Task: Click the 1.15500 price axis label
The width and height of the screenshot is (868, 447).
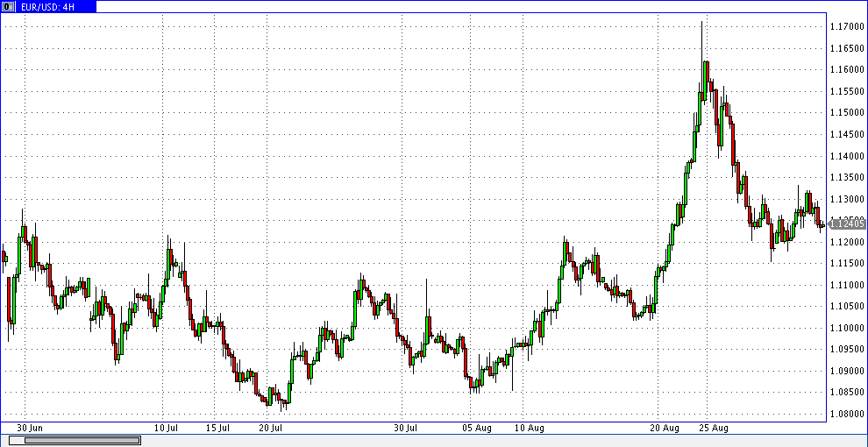Action: pyautogui.click(x=847, y=91)
